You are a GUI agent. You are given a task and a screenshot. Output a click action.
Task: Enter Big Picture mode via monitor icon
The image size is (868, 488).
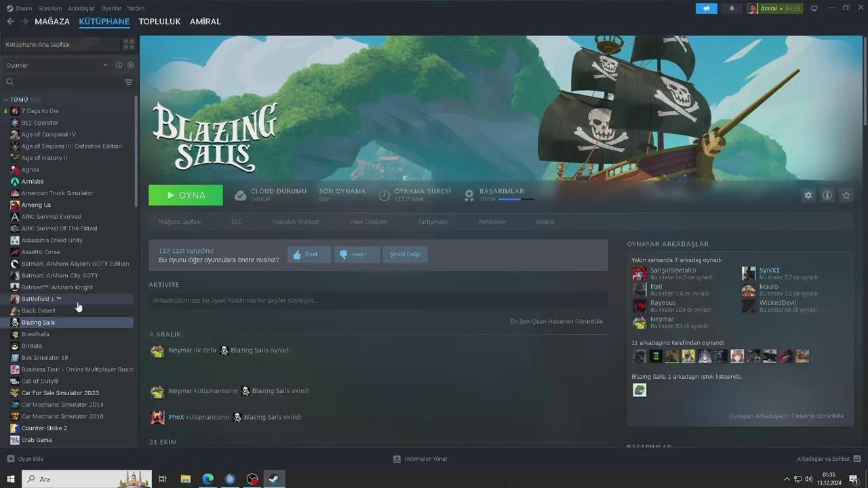[x=814, y=8]
